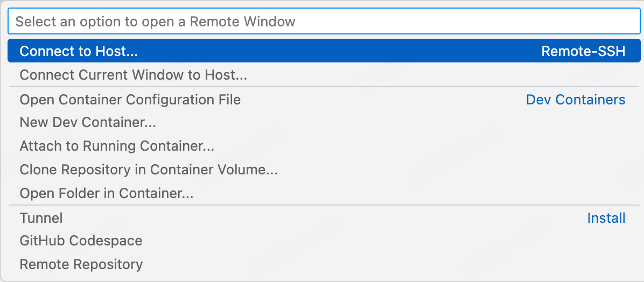Click the Remote-SSH label
644x282 pixels.
[x=583, y=51]
